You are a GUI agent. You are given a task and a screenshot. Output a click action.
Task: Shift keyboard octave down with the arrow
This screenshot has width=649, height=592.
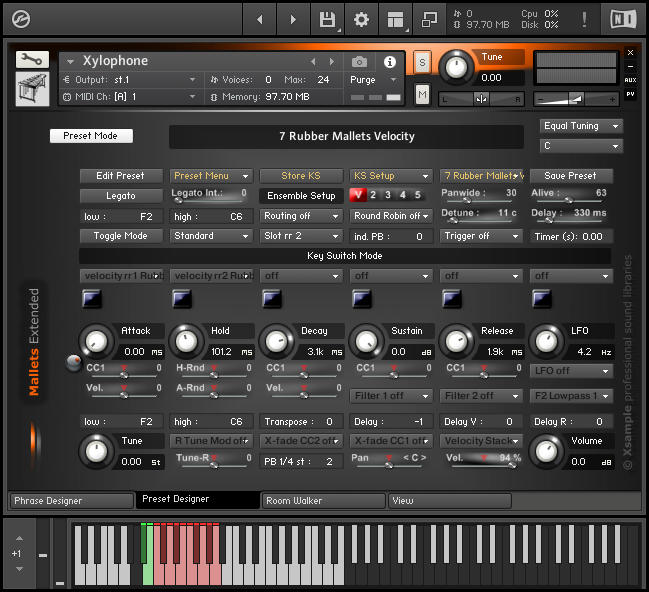point(19,569)
